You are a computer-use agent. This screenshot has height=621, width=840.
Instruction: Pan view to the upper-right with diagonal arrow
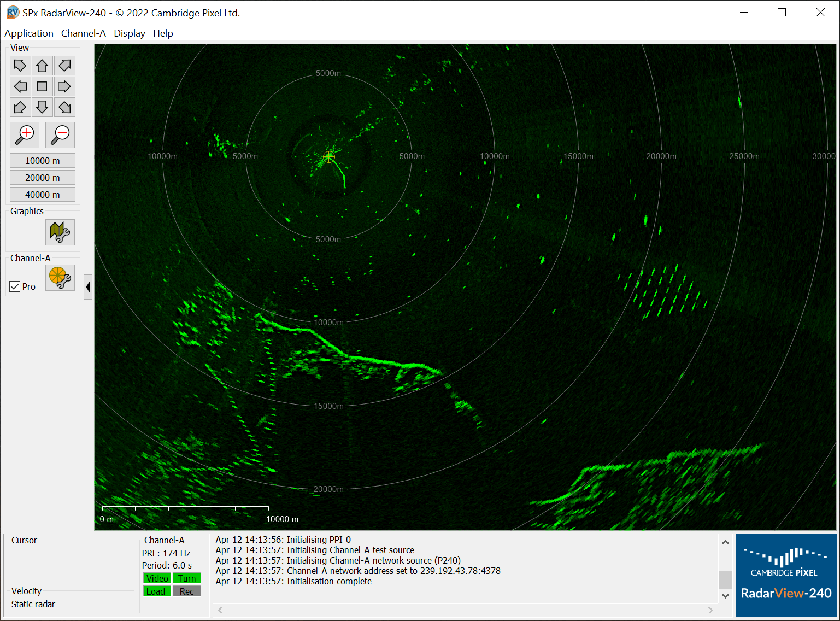coord(64,66)
